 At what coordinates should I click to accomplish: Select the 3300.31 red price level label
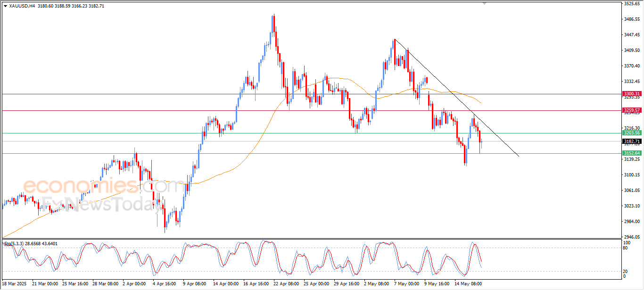point(631,94)
